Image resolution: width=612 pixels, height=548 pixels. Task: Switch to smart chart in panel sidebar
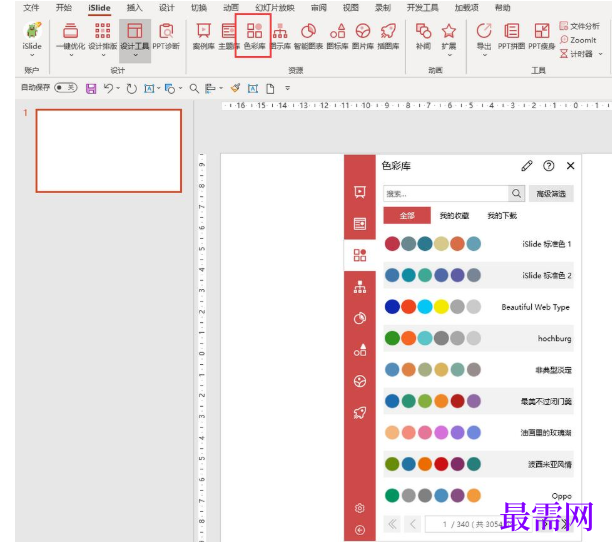360,318
